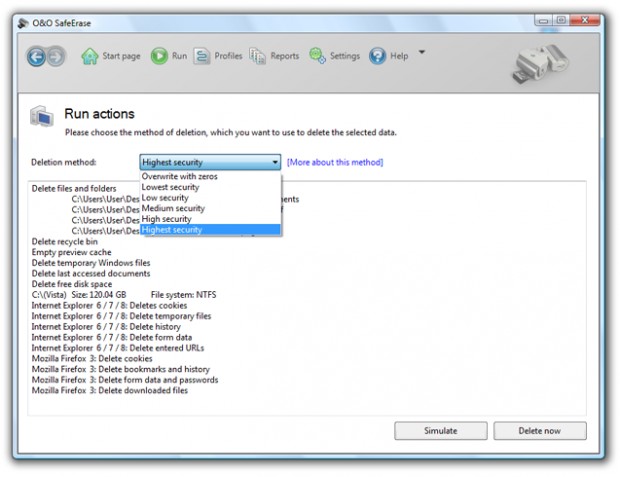Select the C:\(Vista) Size 120.04 GB row
The height and width of the screenshot is (477, 620).
click(124, 295)
